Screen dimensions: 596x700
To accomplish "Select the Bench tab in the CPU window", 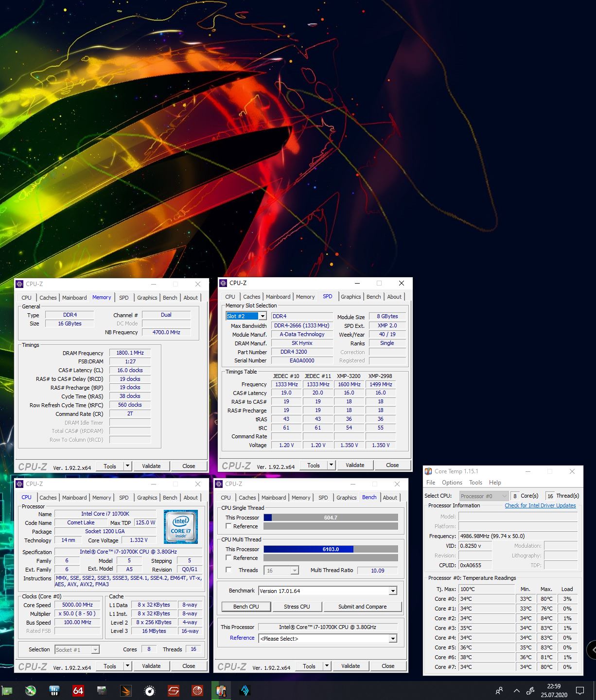I will coord(170,498).
